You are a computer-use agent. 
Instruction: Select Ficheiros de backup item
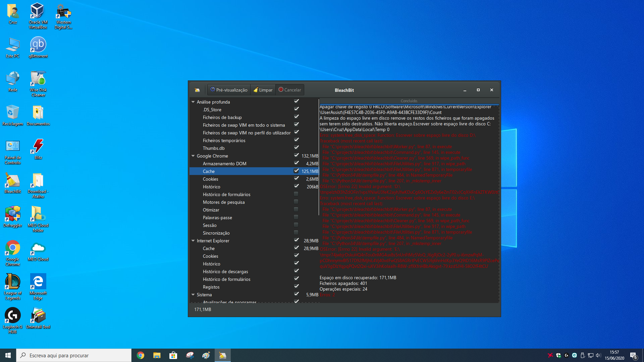(x=222, y=117)
